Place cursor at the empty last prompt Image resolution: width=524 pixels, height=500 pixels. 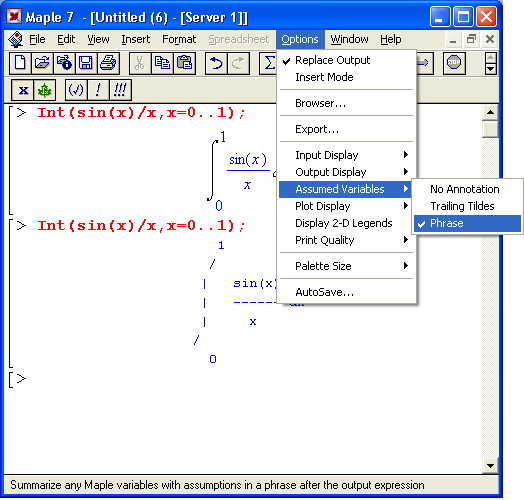pyautogui.click(x=21, y=379)
